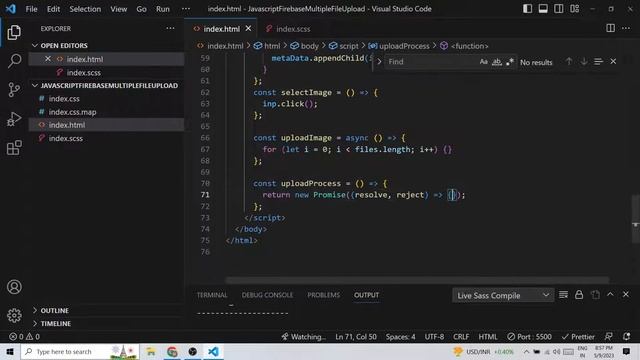This screenshot has width=640, height=360.
Task: Open the Edit menu
Action: [53, 9]
